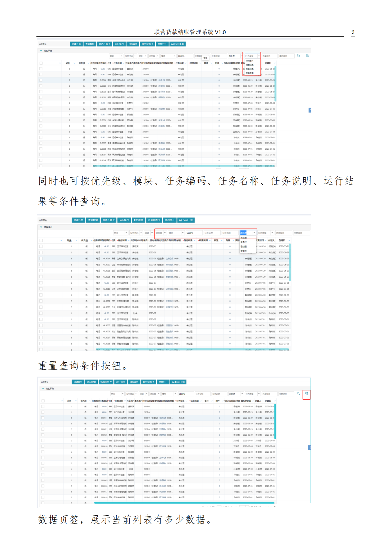Choose 已处理 option in middle screenshot dropdown list

[244, 246]
